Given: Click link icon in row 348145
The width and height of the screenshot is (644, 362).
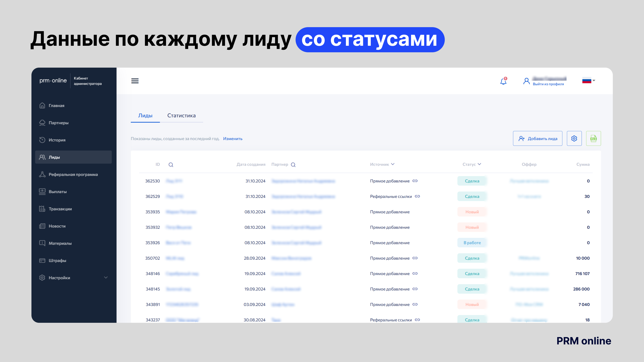Looking at the screenshot, I should [415, 289].
